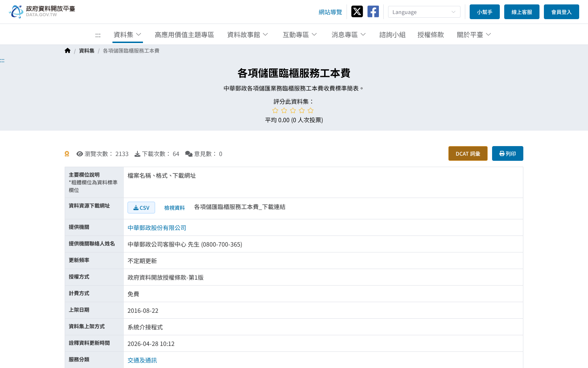The height and width of the screenshot is (368, 588).
Task: Click the 網站導覽 link
Action: (x=330, y=12)
